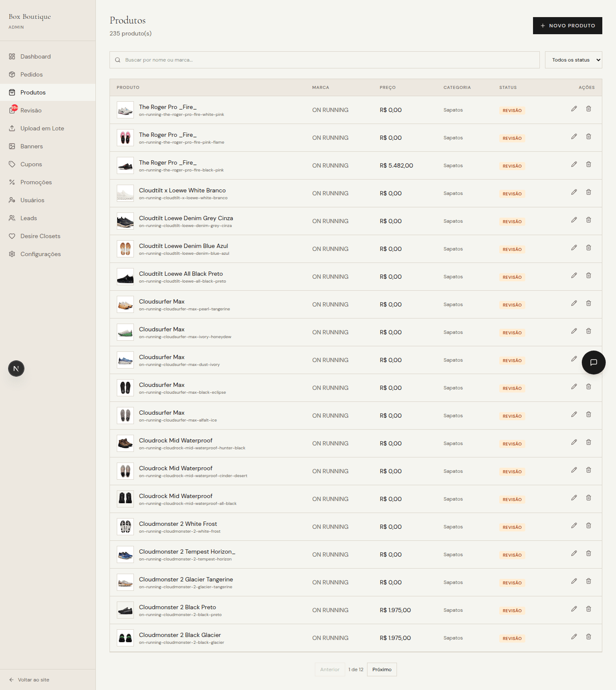Click the Box Boutique logo text
Image resolution: width=616 pixels, height=690 pixels.
coord(30,17)
